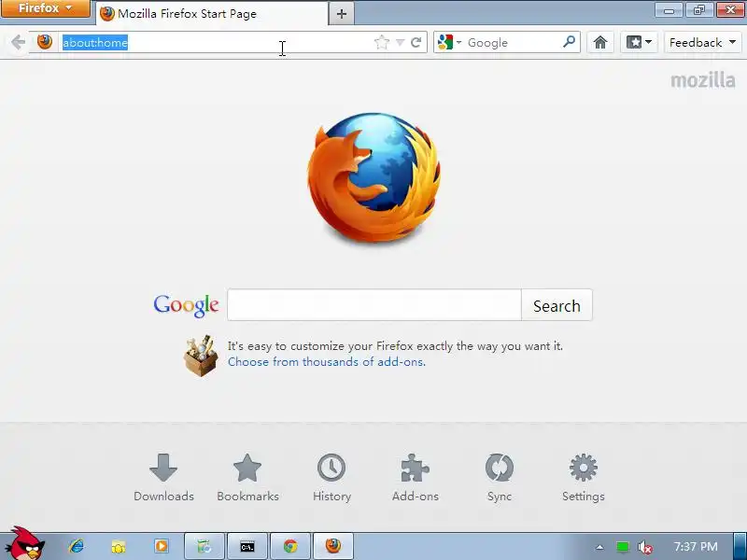Click the Google logo beside the search field
This screenshot has height=560, width=747.
[186, 305]
